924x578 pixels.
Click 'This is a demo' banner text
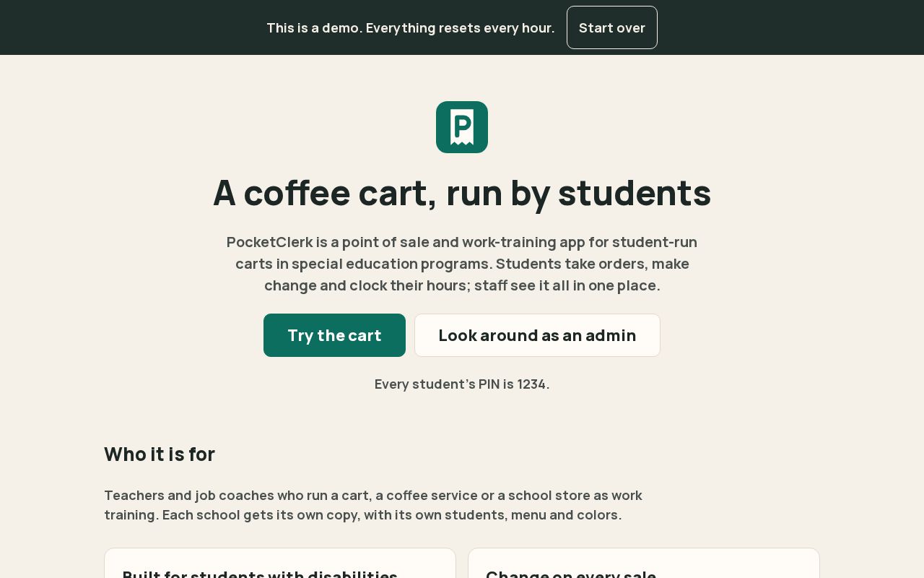pos(411,27)
